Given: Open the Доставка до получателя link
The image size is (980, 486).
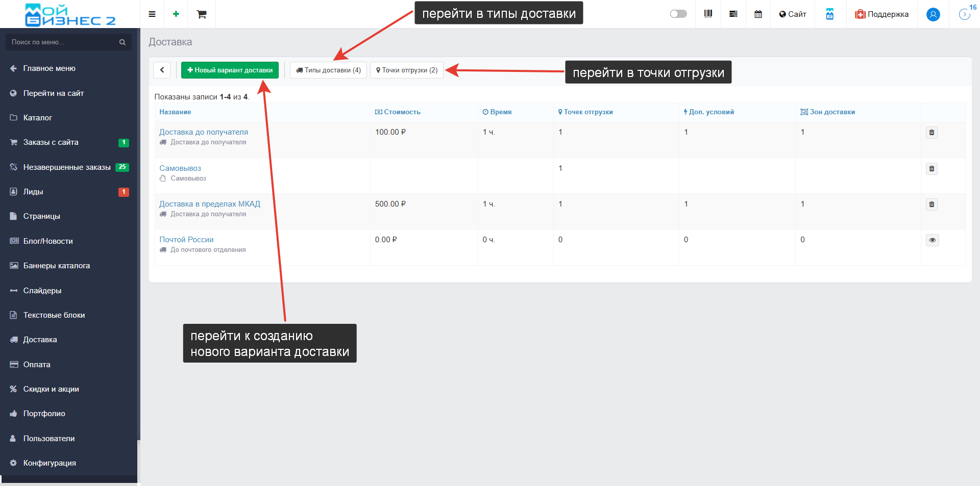Looking at the screenshot, I should pyautogui.click(x=203, y=132).
